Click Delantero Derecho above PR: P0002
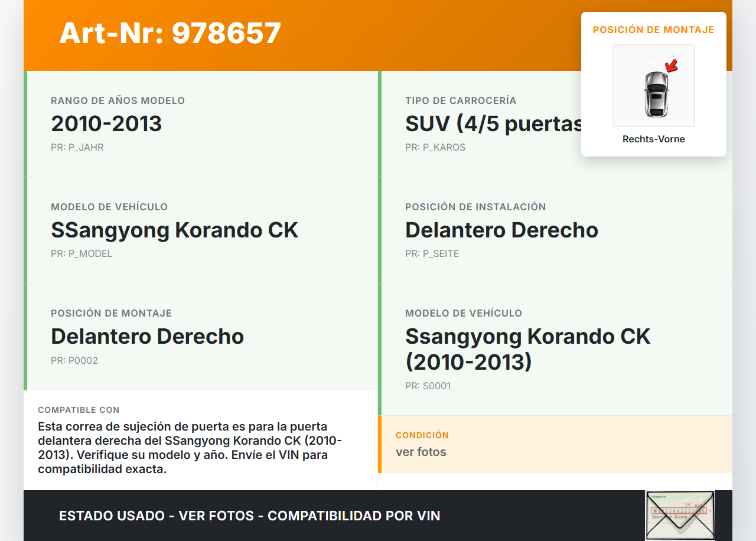The width and height of the screenshot is (756, 541). (147, 337)
